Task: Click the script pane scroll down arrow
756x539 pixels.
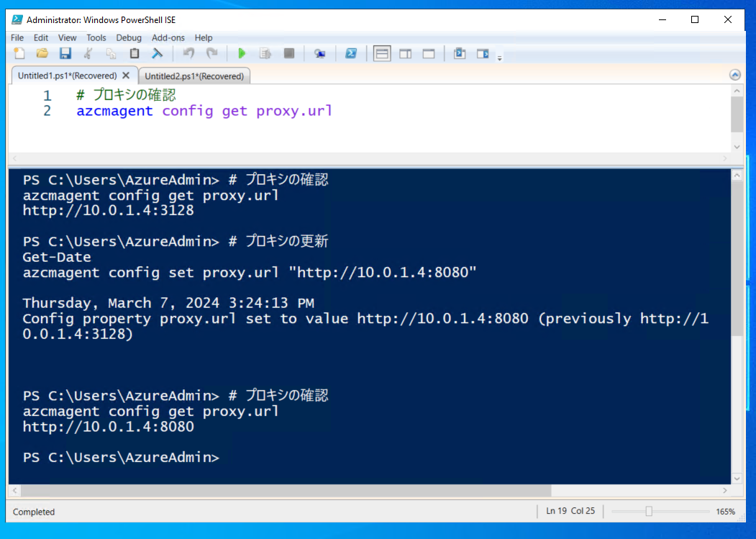Action: tap(737, 147)
